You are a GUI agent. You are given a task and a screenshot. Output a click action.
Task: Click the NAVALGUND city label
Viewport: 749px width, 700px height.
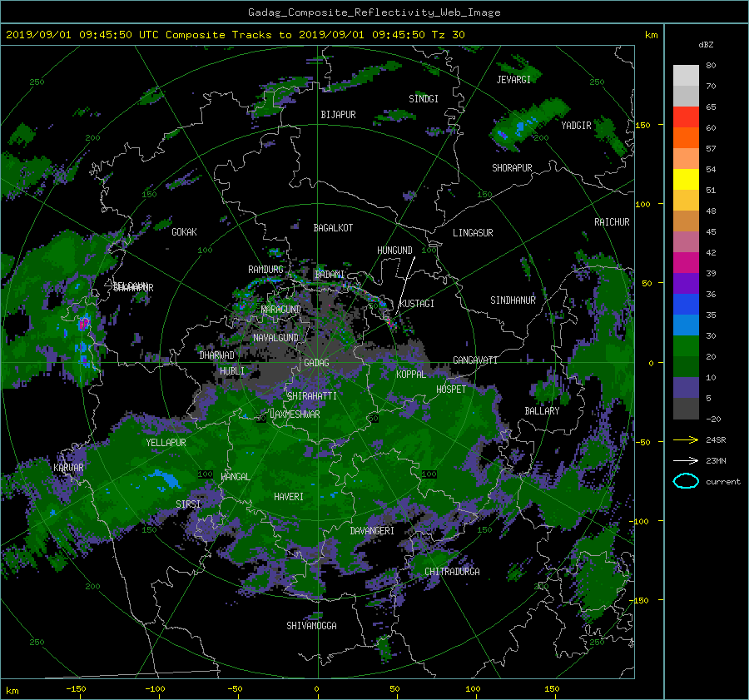click(275, 338)
